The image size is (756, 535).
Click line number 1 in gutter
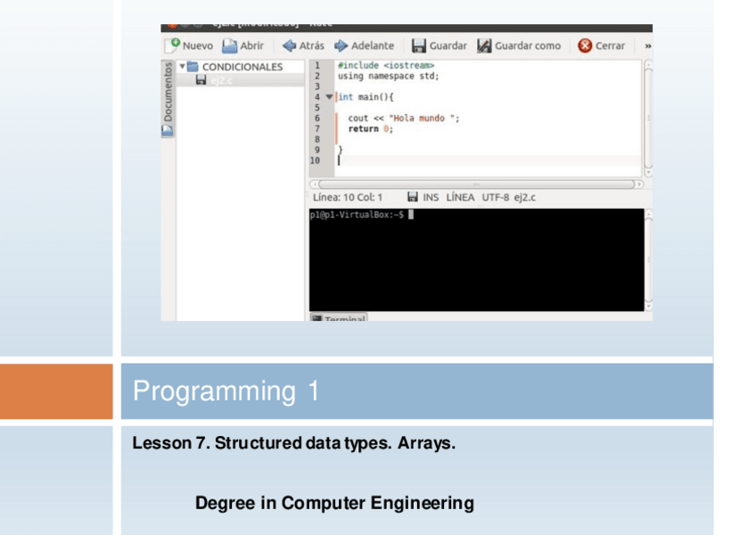point(317,65)
